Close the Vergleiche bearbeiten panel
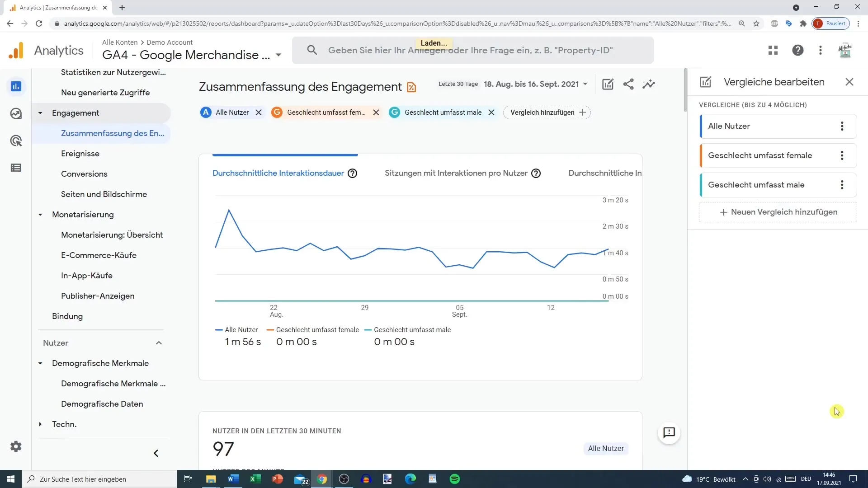868x488 pixels. (849, 82)
